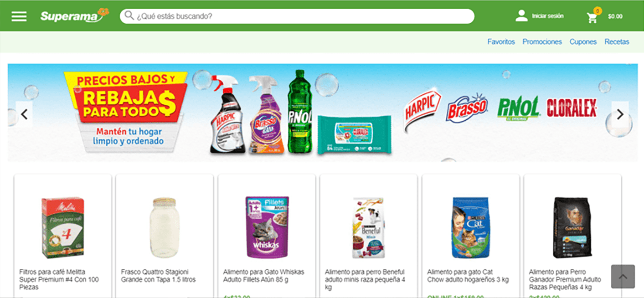Select the Melitta coffee filters product image
This screenshot has height=298, width=644.
tap(63, 227)
